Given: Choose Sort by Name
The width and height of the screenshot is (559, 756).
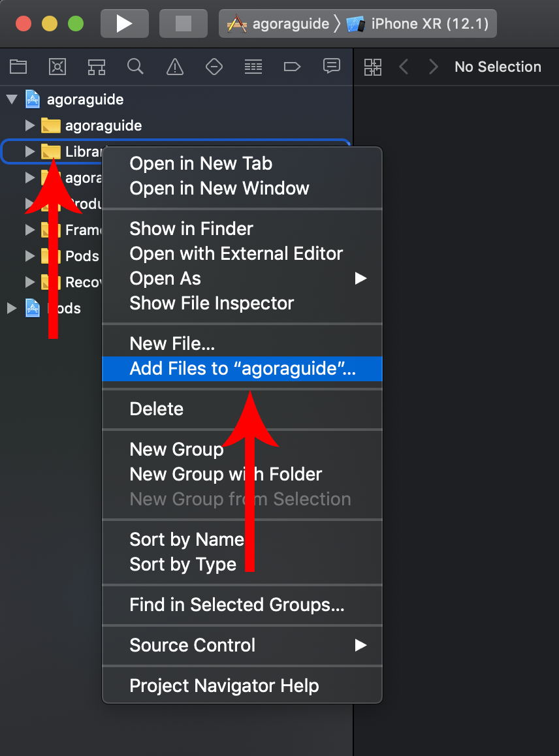Looking at the screenshot, I should tap(242, 539).
